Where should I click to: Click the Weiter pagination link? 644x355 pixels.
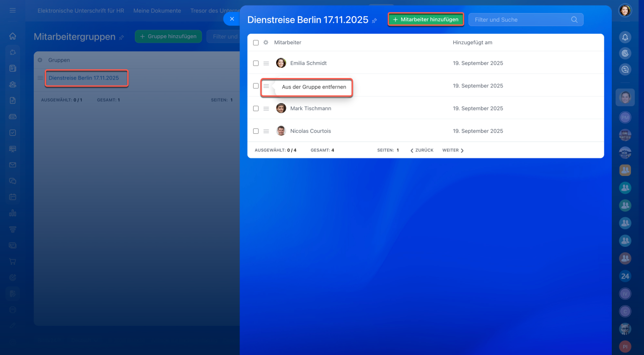click(x=453, y=150)
